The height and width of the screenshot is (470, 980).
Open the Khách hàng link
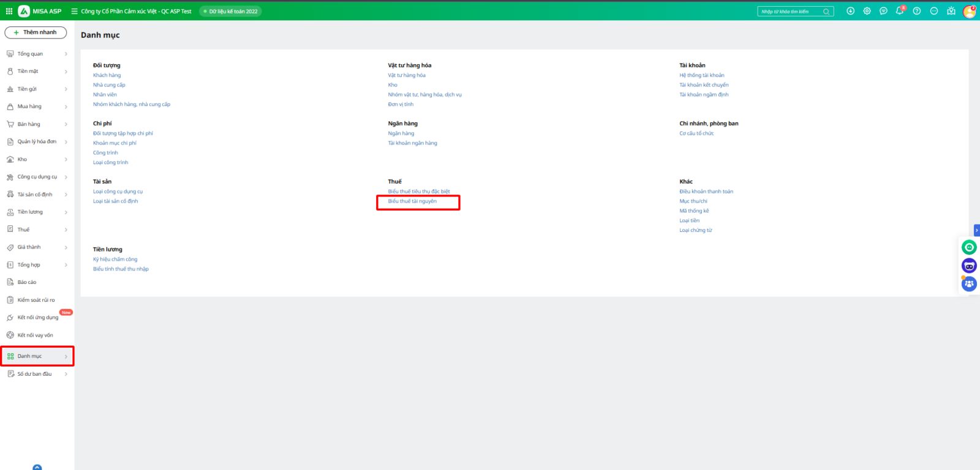[107, 75]
